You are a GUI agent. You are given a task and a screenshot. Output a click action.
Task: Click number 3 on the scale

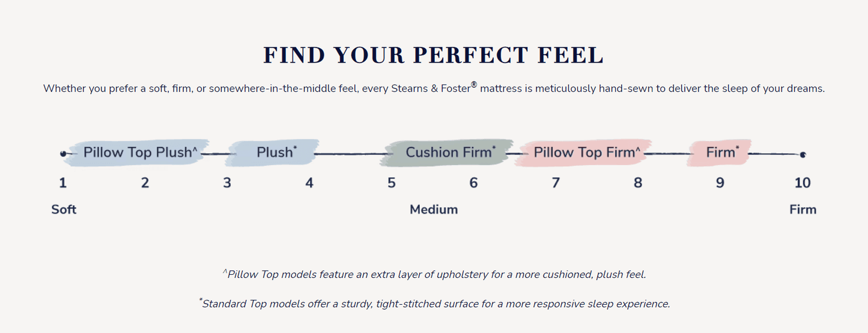point(227,183)
